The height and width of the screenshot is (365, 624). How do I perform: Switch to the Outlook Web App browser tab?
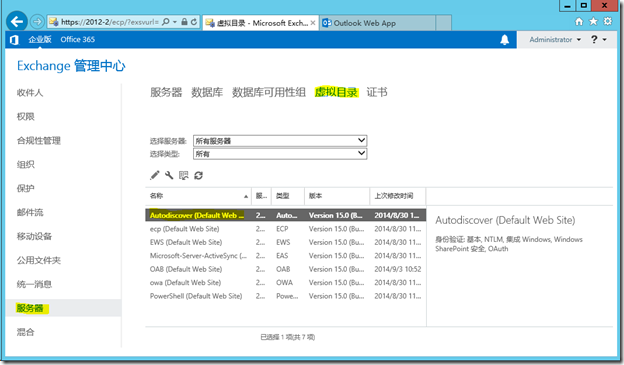click(378, 23)
